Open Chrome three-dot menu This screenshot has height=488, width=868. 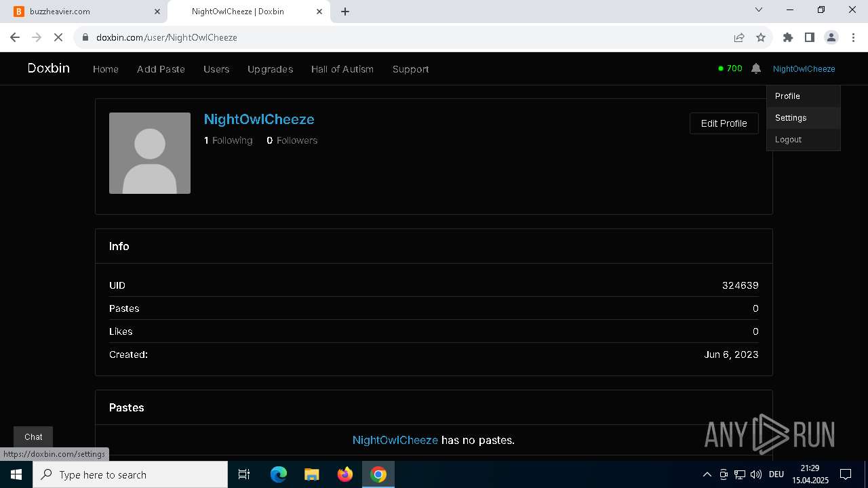[853, 37]
